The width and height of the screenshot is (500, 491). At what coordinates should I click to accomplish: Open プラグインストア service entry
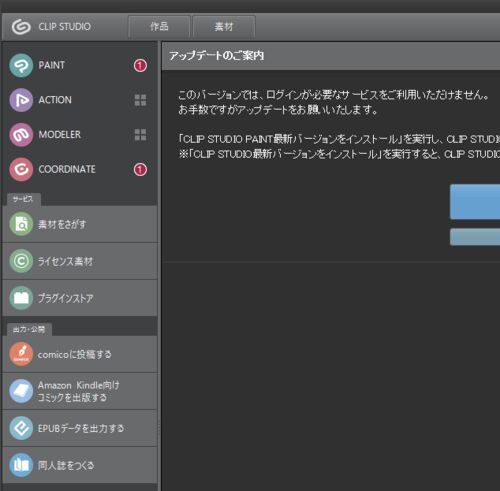point(80,298)
